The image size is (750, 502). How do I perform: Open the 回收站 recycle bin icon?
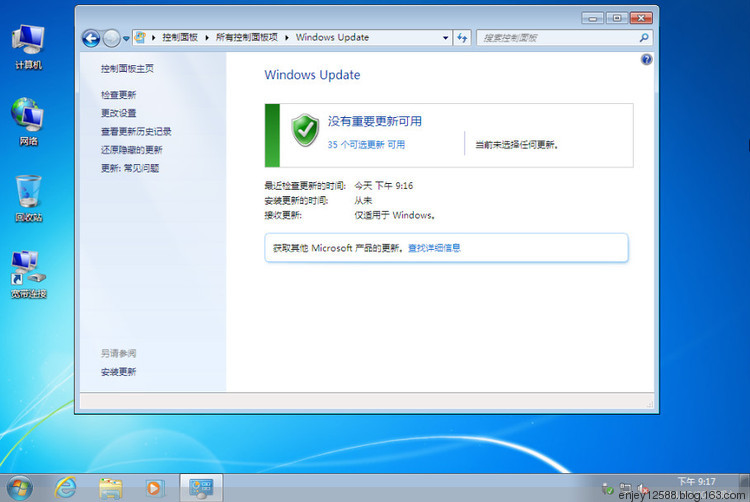[x=28, y=198]
